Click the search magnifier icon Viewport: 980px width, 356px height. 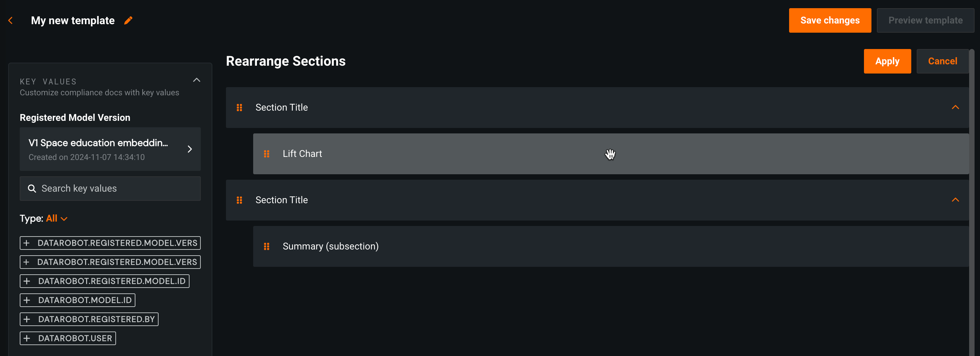coord(32,189)
